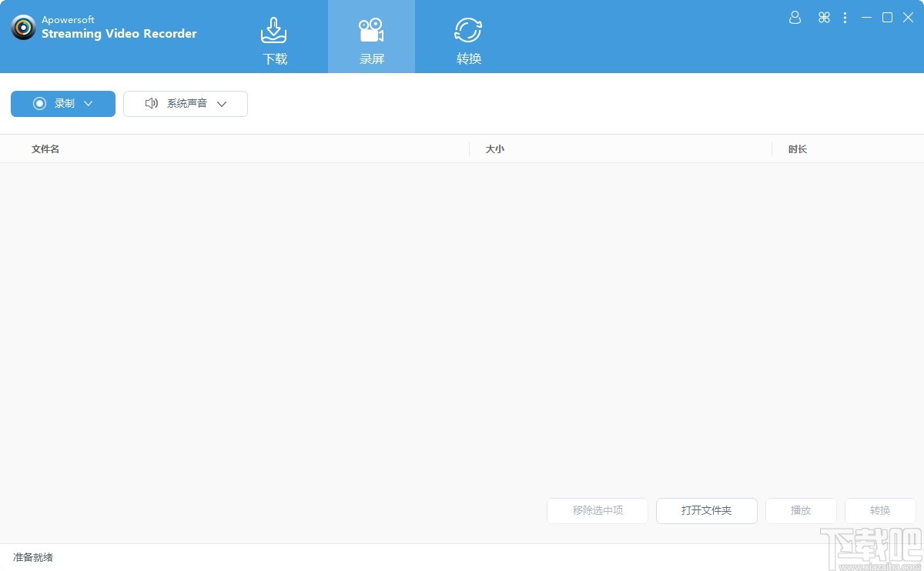Open the 转换 converter icon
924x571 pixels.
tap(468, 29)
